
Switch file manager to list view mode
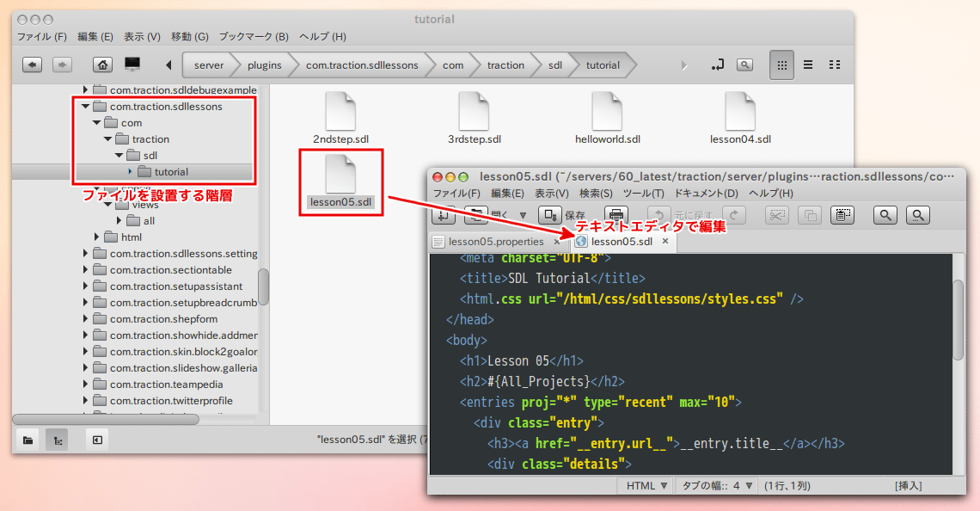coord(808,65)
